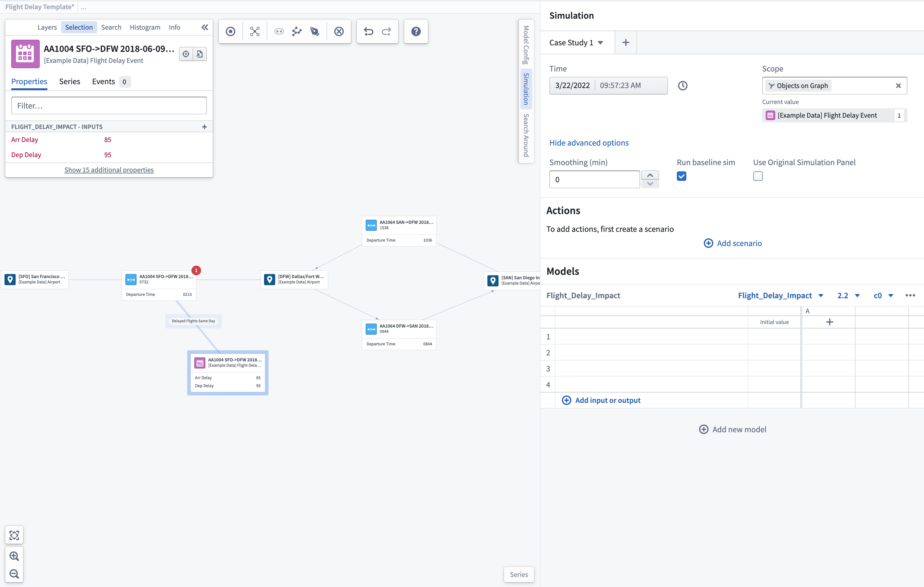Redo the last graph action
The image size is (924, 587).
[386, 31]
